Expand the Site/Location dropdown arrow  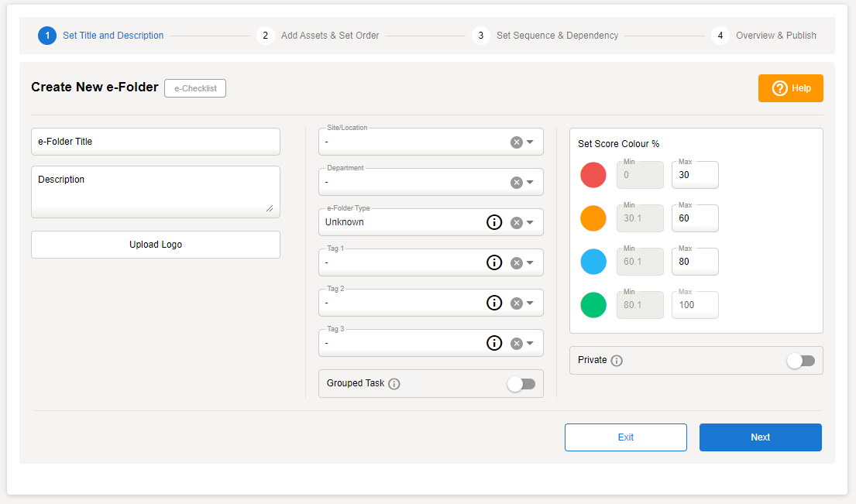531,142
